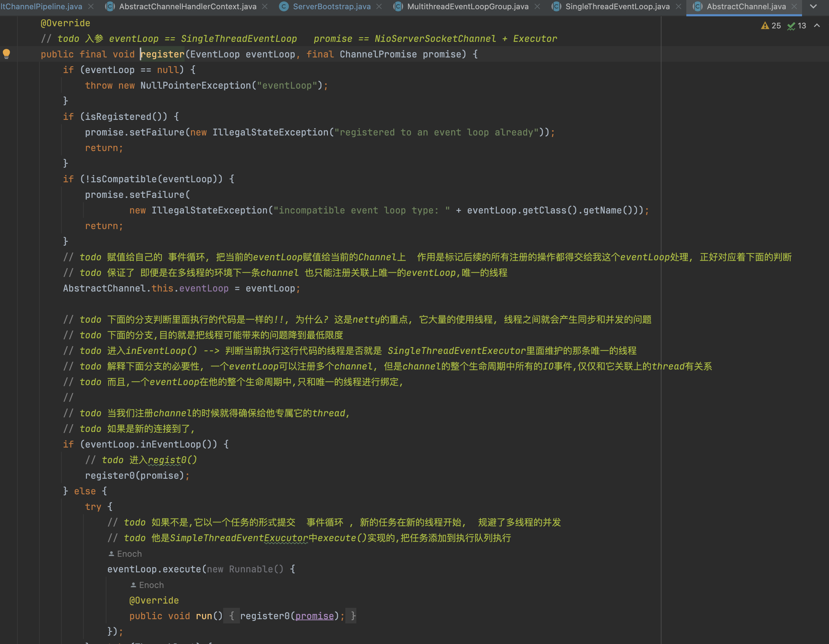Click the @Override annotation at top

click(65, 23)
